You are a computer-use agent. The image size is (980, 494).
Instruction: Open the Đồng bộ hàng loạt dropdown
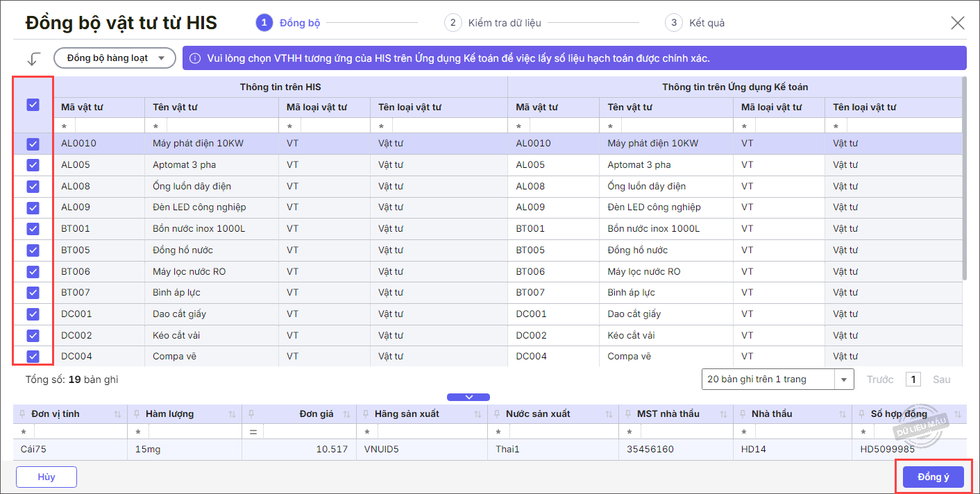115,58
